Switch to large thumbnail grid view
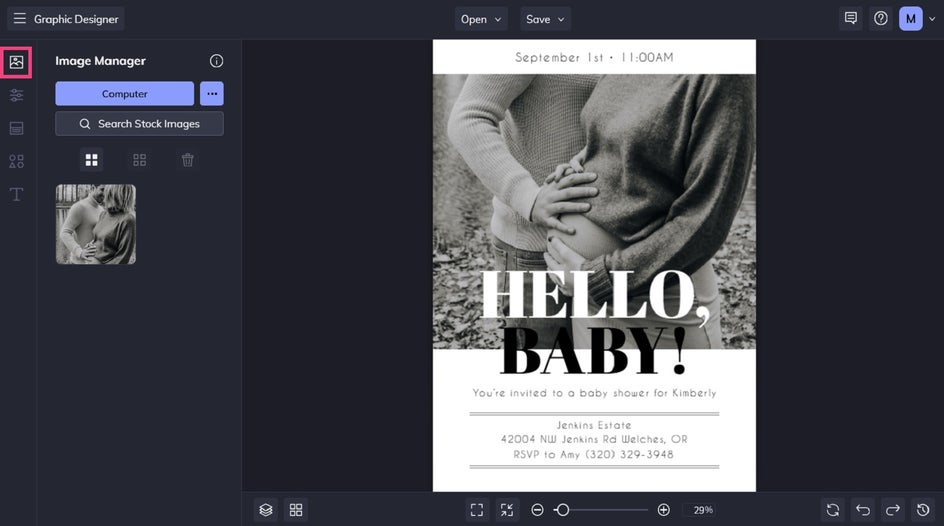 92,160
